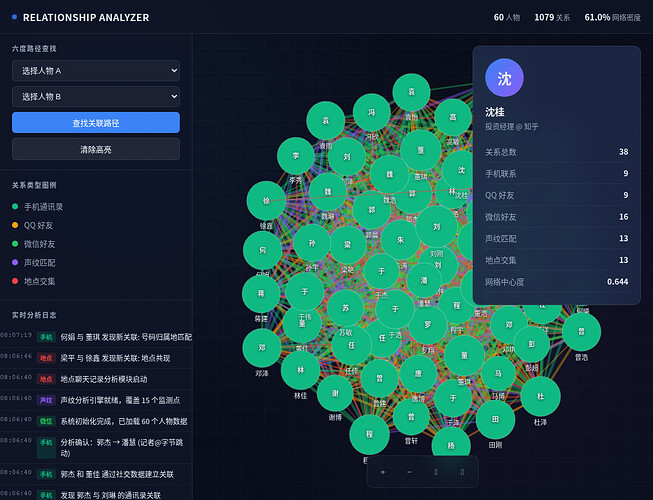Click the 手机通讯录 legend color dot
The image size is (653, 500).
pos(15,206)
